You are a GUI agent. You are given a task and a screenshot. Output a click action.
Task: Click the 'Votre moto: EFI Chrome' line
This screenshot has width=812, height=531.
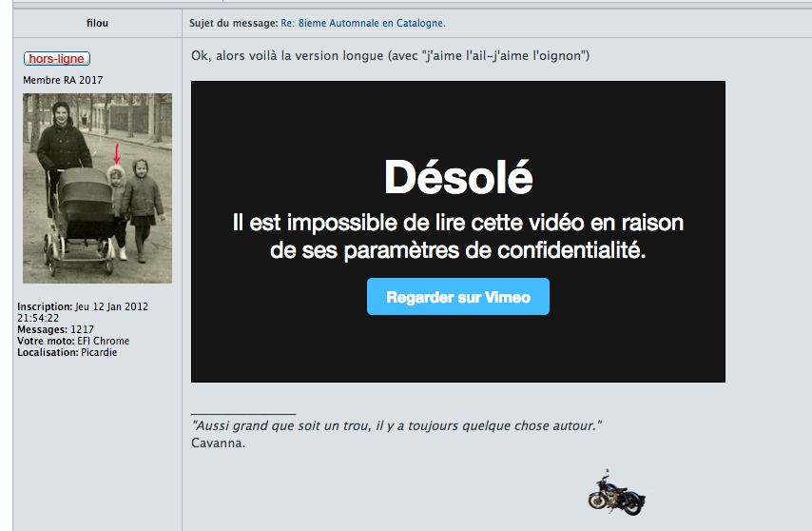73,341
